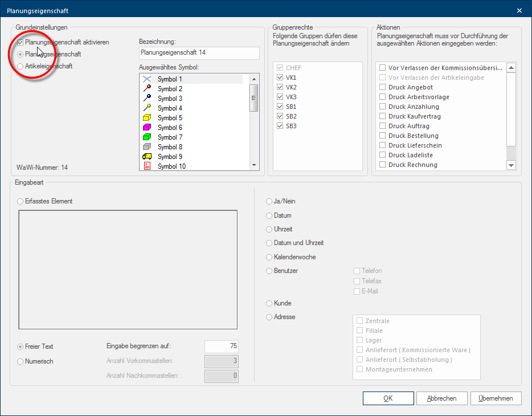Select the yellow truck icon for Symbol 9
This screenshot has height=416, width=532.
[148, 157]
